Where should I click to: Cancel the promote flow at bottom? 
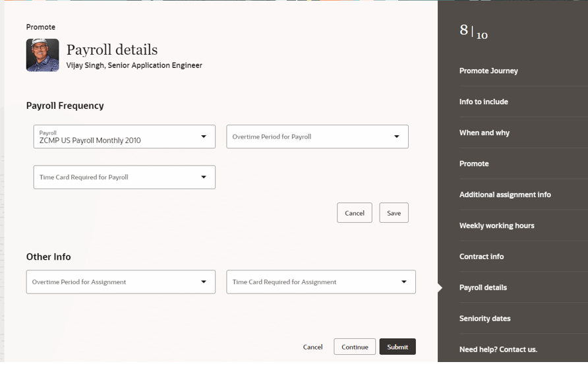pyautogui.click(x=312, y=347)
